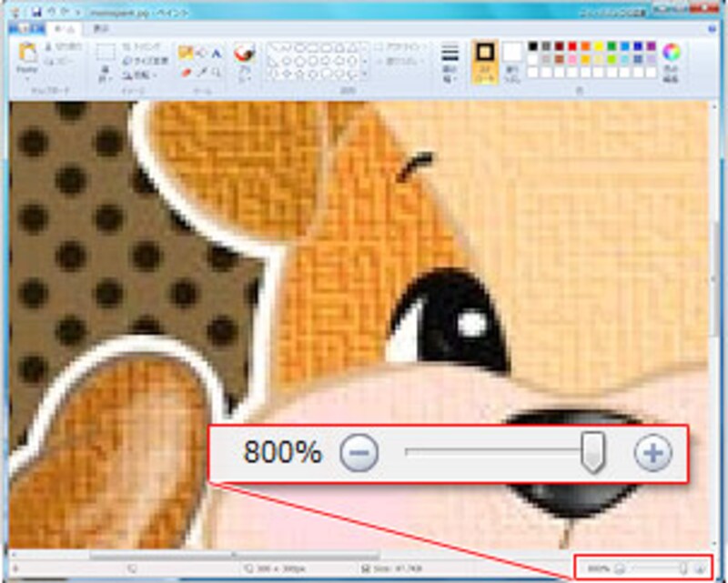Screen dimensions: 728x583
Task: Pick the lime green palette color
Action: (x=612, y=59)
